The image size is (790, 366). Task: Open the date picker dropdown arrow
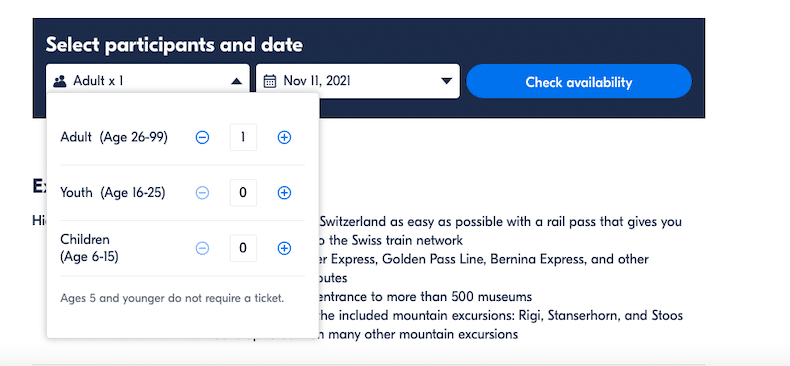(446, 81)
